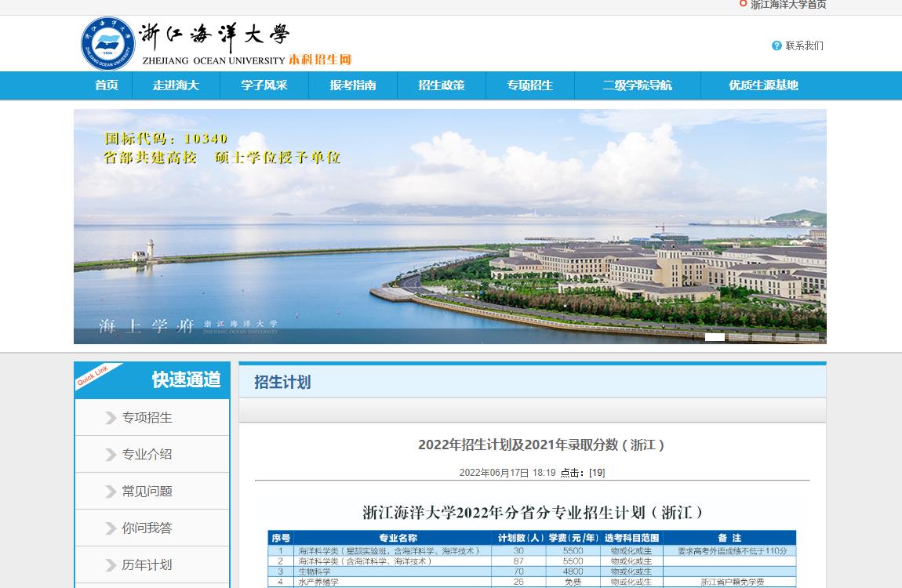Click the 专业名称 column header
The width and height of the screenshot is (902, 588).
(398, 538)
